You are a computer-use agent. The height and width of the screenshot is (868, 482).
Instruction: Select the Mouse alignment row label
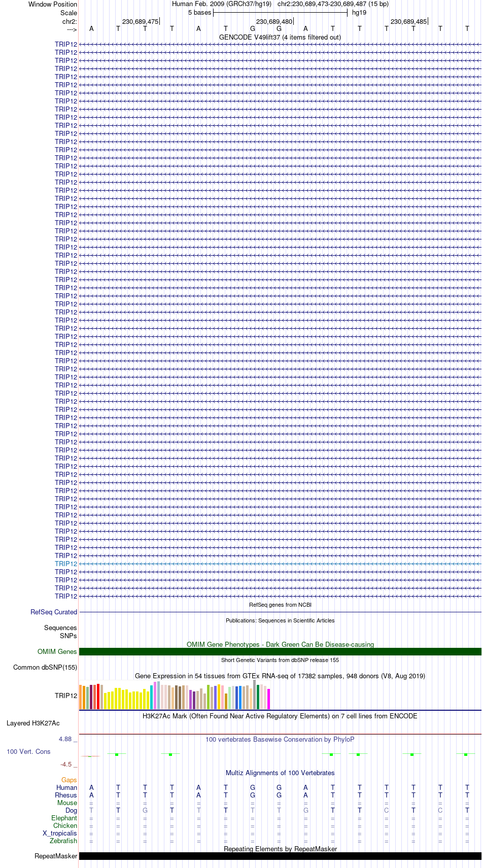pos(67,803)
